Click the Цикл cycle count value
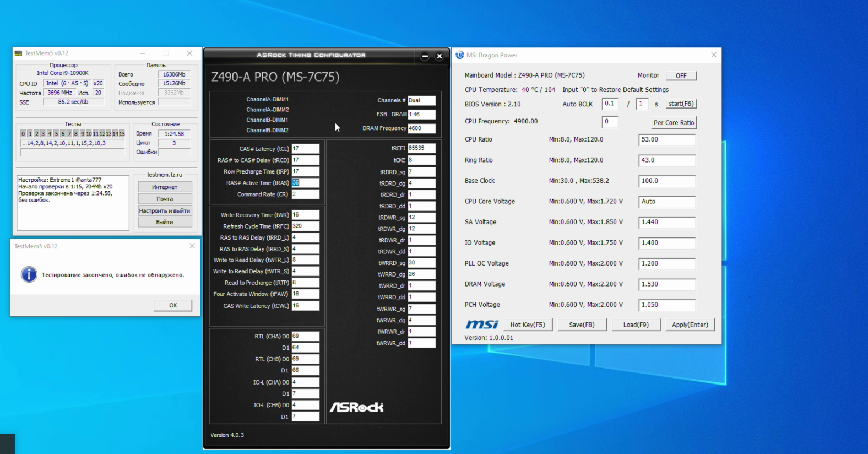 point(174,143)
